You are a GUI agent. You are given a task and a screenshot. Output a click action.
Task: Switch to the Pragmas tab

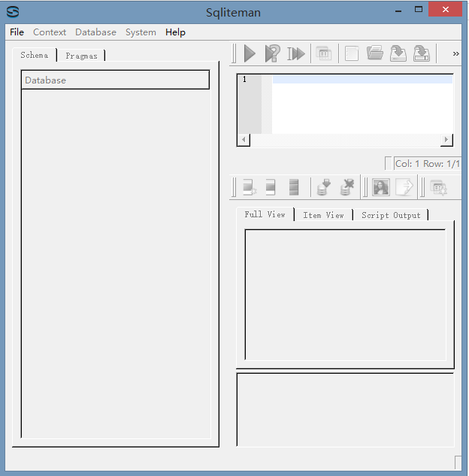[81, 56]
